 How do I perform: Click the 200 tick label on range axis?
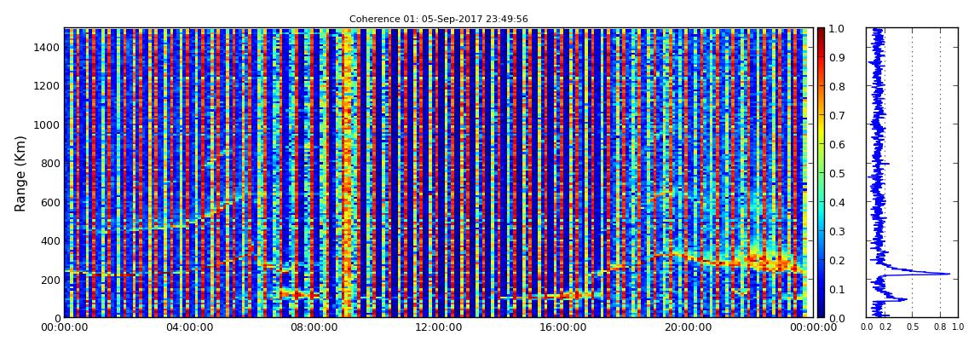coord(50,280)
